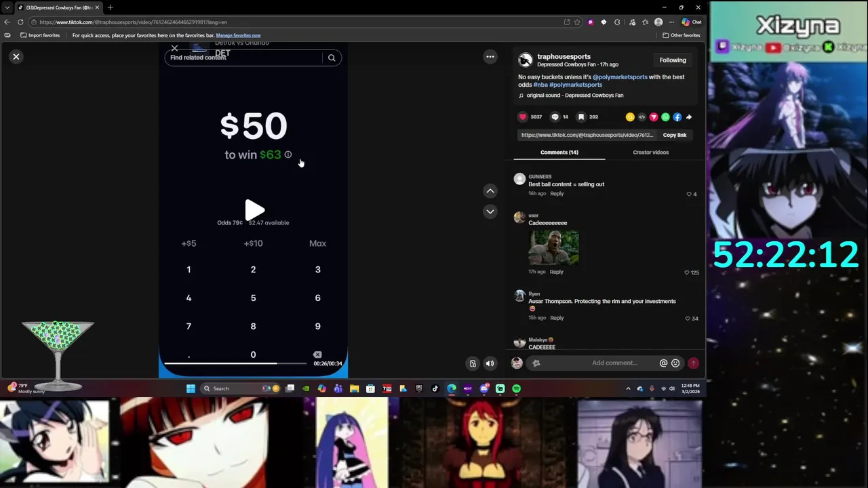The height and width of the screenshot is (488, 868).
Task: Click the TikTok URL address bar
Action: tap(298, 22)
